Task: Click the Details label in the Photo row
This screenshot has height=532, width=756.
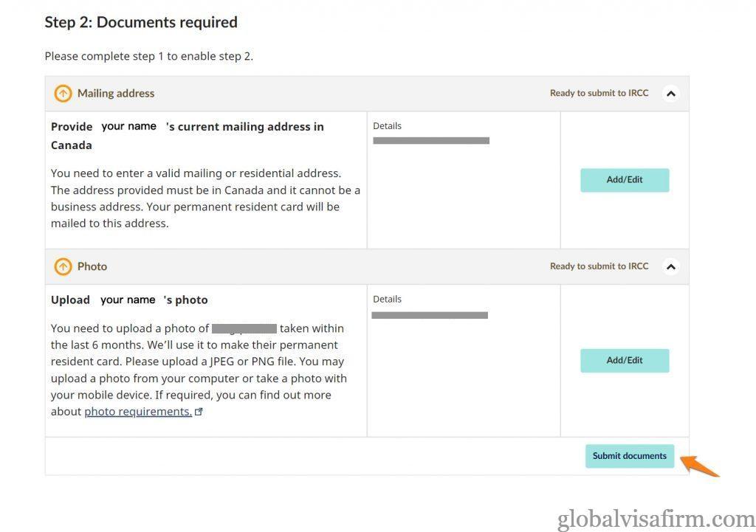Action: click(387, 299)
